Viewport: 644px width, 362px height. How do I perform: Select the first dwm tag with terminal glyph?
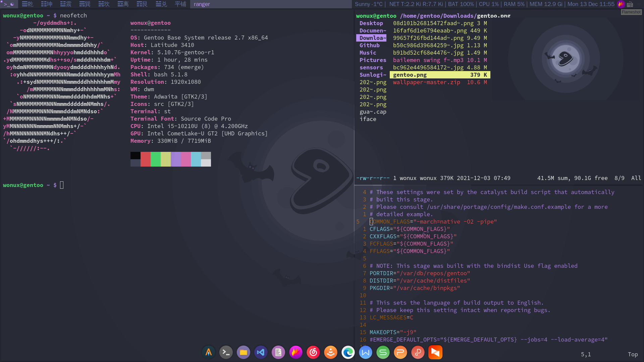9,4
